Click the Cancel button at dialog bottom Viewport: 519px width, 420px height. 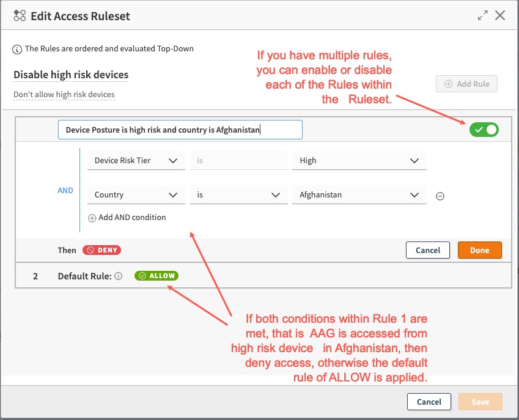tap(429, 402)
